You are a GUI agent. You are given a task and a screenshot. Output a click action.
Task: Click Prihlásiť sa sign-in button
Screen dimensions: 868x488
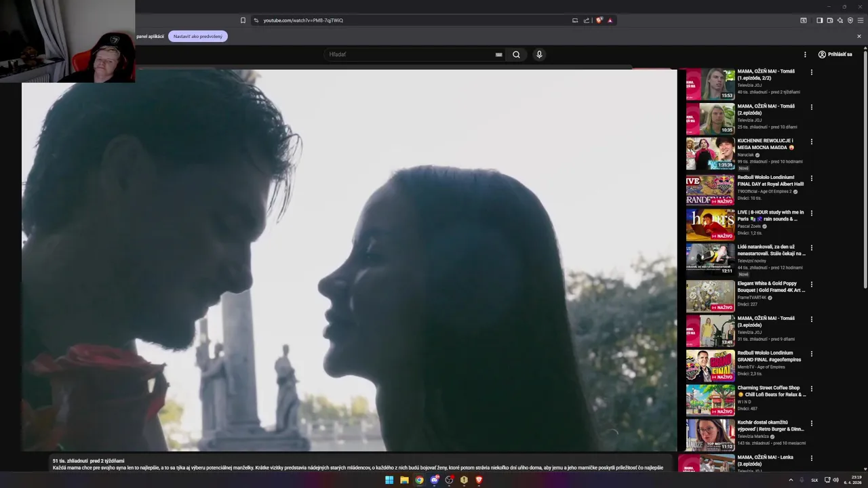coord(835,54)
